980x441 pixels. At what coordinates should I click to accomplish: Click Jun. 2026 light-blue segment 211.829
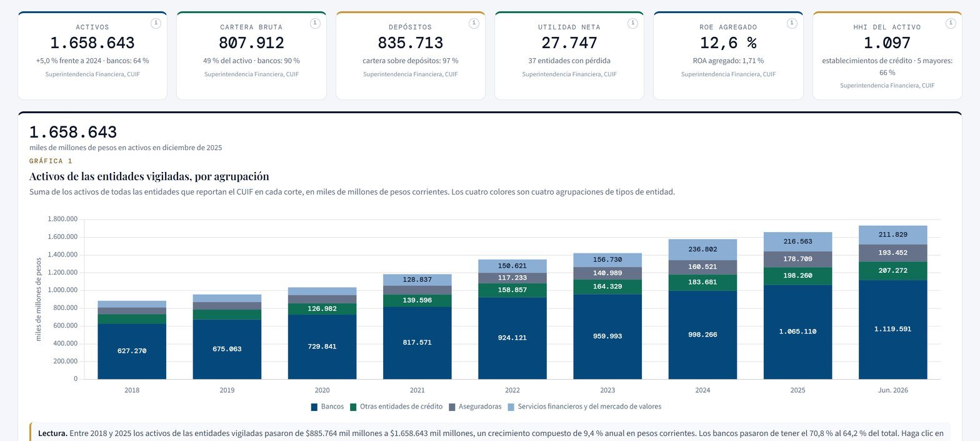892,235
